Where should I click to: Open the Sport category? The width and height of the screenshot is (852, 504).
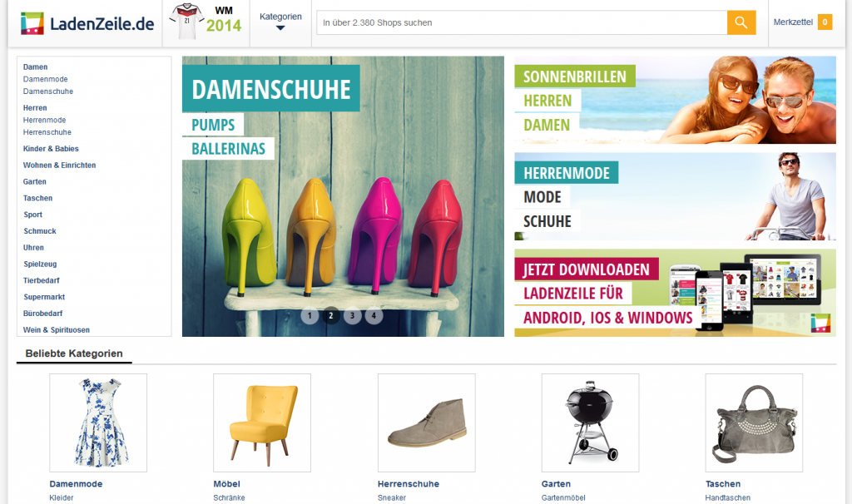coord(32,215)
